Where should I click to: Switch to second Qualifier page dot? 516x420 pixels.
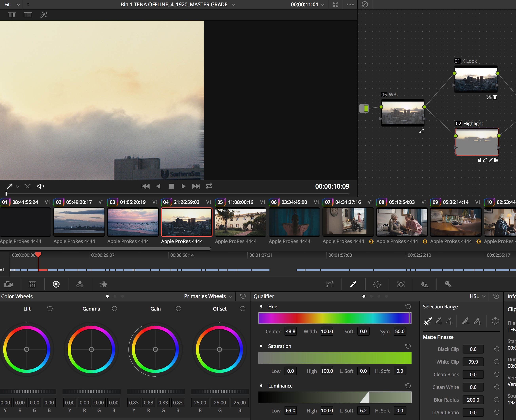[x=371, y=296]
